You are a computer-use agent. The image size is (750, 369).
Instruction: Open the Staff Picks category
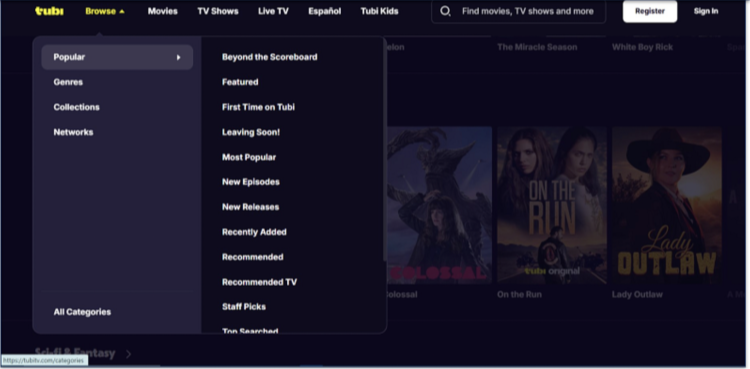pyautogui.click(x=243, y=307)
